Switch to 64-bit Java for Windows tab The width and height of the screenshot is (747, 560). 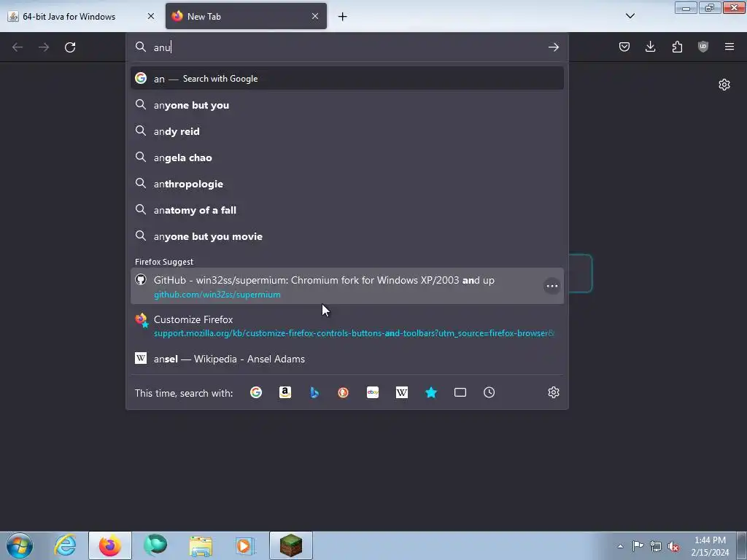(81, 16)
